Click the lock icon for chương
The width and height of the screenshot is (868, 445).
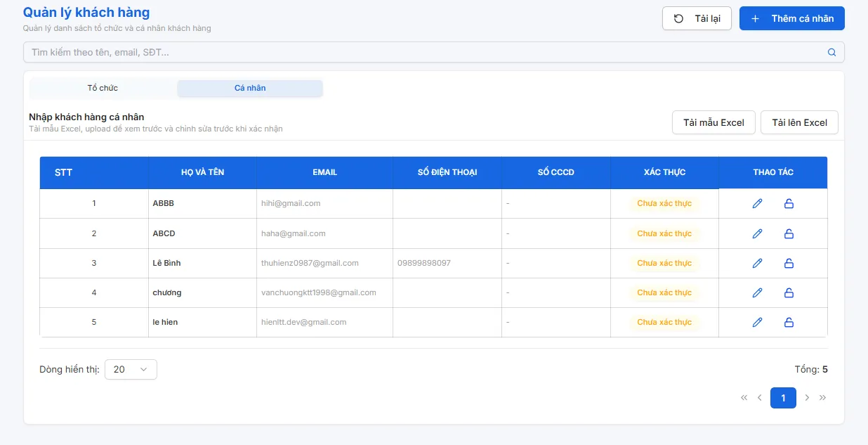tap(789, 292)
